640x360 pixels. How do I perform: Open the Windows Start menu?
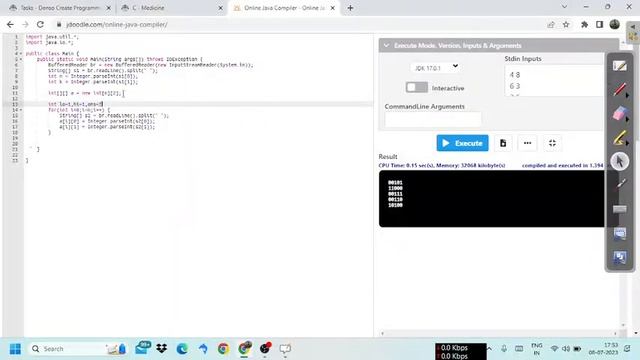click(15, 349)
